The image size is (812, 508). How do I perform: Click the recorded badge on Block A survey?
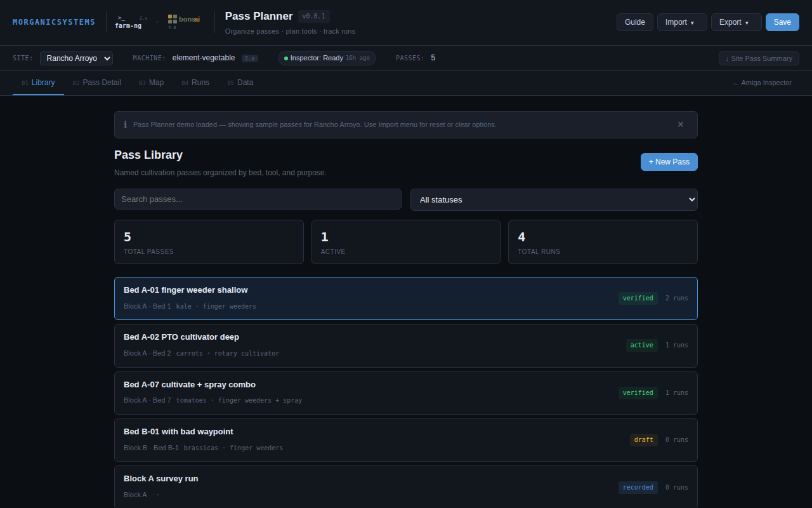click(638, 487)
